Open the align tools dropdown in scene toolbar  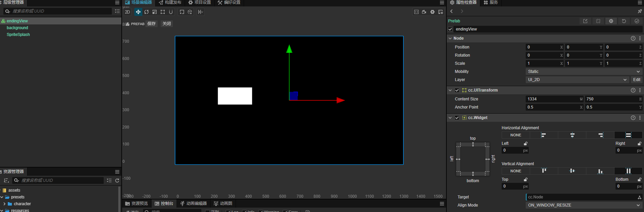click(201, 12)
